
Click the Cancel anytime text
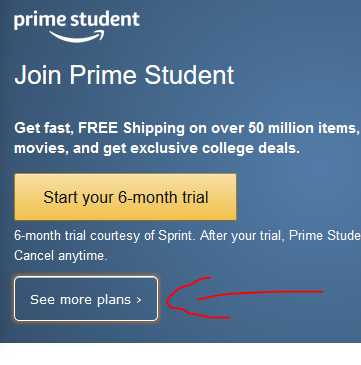point(61,256)
